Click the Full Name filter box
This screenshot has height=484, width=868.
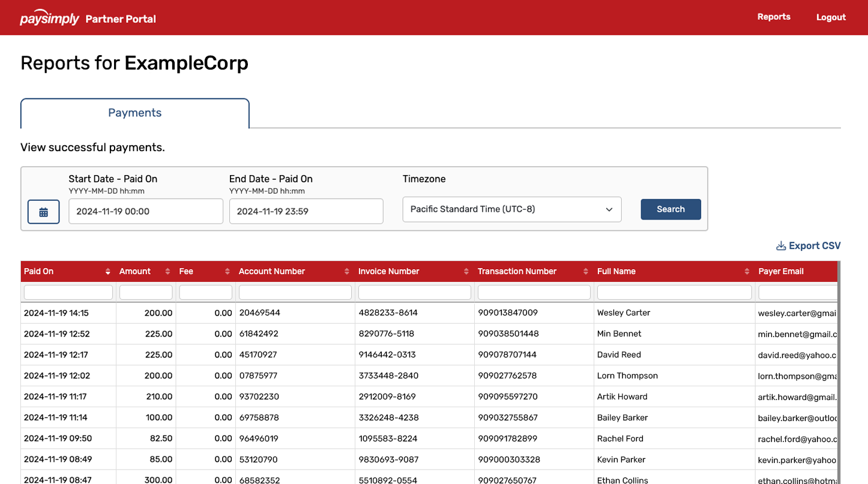(675, 292)
